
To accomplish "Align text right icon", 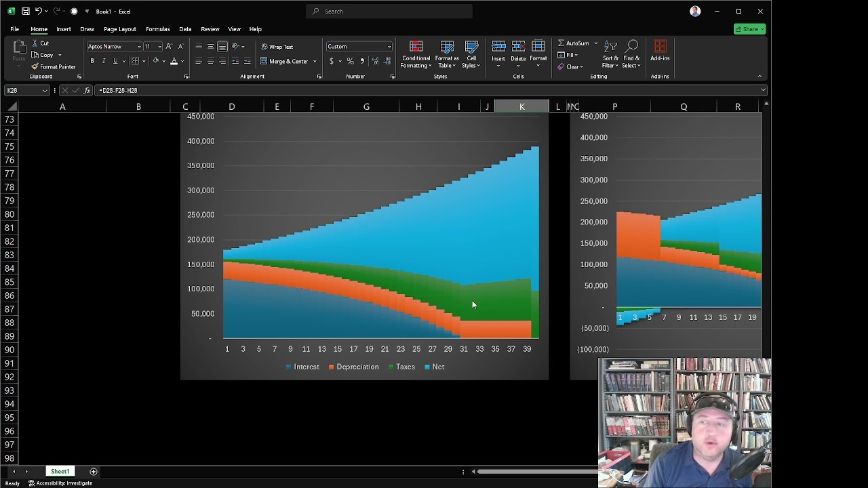I will pyautogui.click(x=222, y=61).
